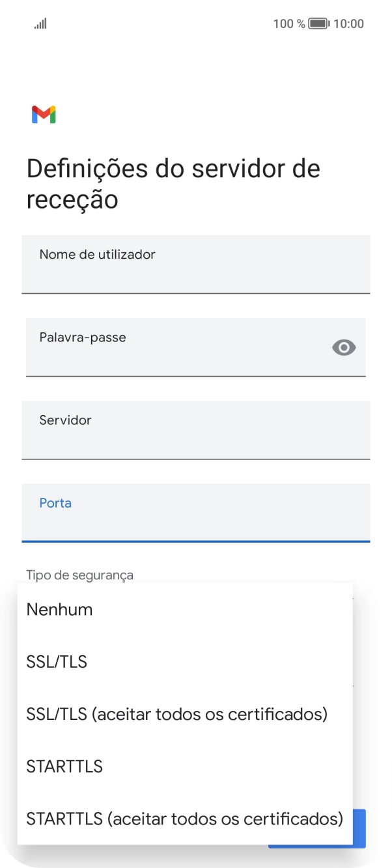Click the signal strength icon
Screen dimensions: 392x868
click(x=40, y=23)
